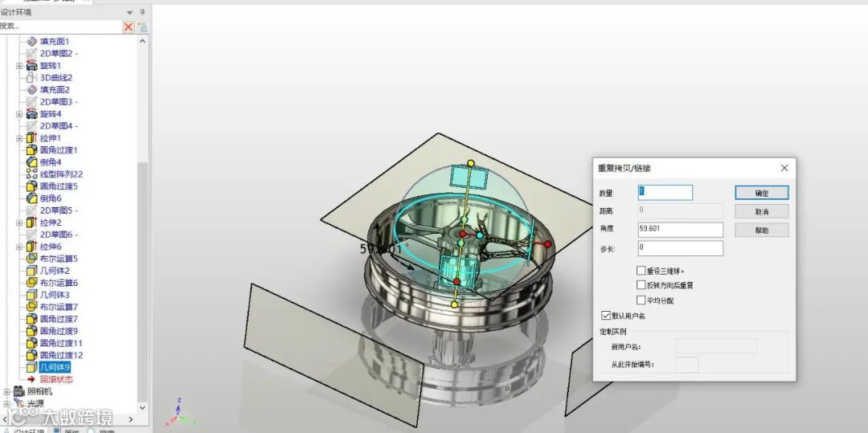The image size is (868, 433).
Task: Uncheck the 默认用户名 checkbox
Action: 606,316
